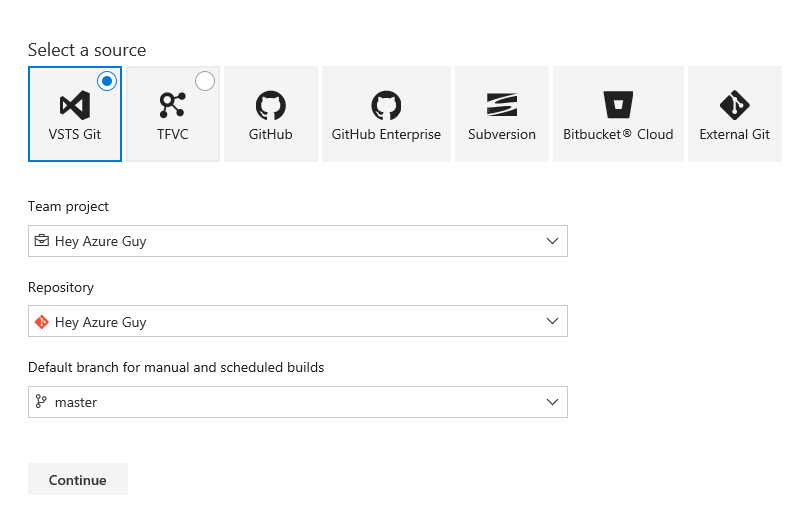The width and height of the screenshot is (805, 527).
Task: Click the briefcase icon in Team project field
Action: pos(42,240)
